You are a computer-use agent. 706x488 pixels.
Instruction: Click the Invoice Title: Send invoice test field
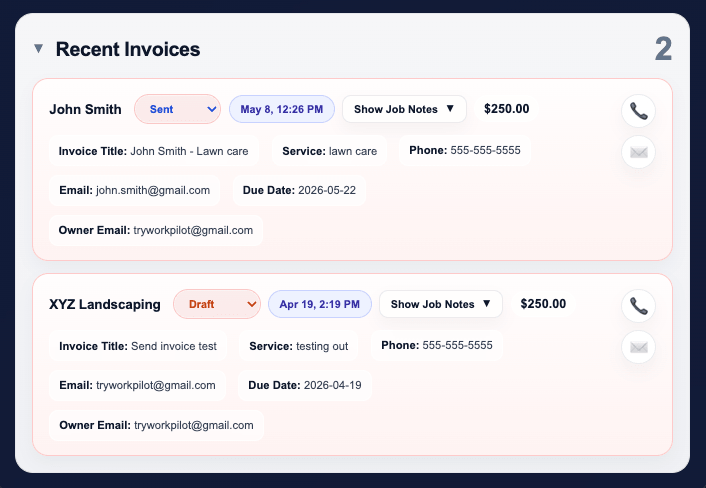pos(138,346)
